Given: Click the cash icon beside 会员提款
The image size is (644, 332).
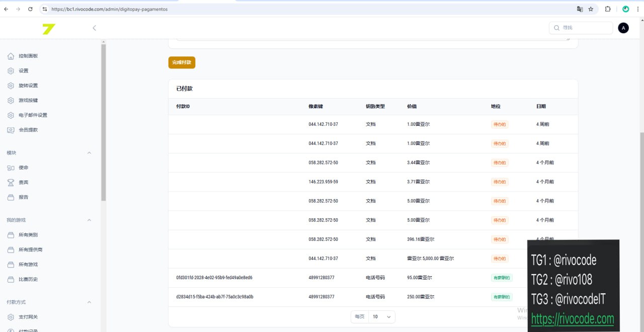Looking at the screenshot, I should [x=11, y=130].
